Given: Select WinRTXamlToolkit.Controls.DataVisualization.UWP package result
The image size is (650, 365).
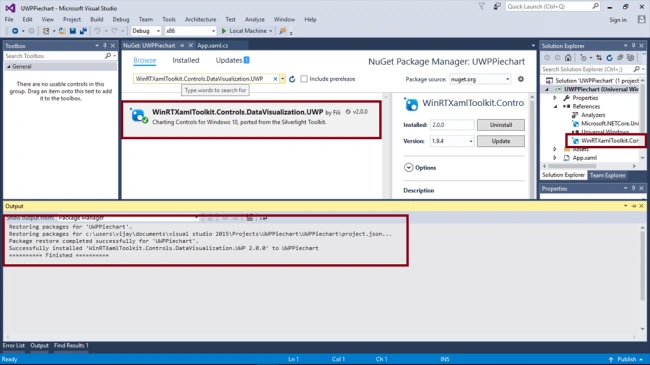Looking at the screenshot, I should (x=251, y=120).
